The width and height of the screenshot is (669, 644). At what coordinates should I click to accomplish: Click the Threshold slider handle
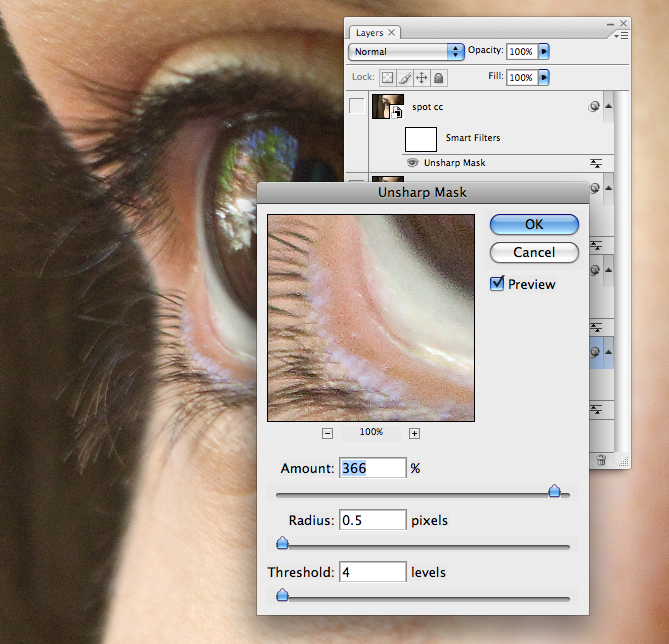click(x=282, y=595)
